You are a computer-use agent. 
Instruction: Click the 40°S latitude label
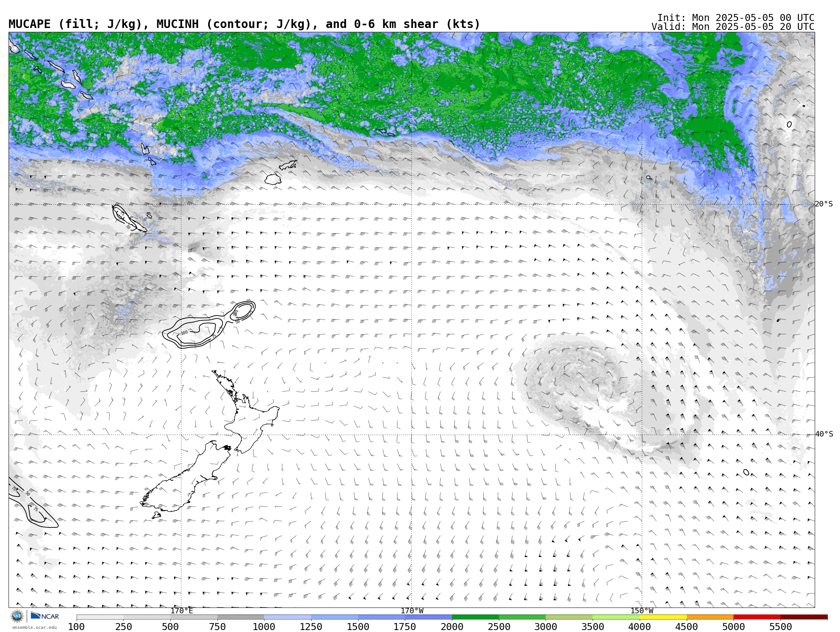824,434
